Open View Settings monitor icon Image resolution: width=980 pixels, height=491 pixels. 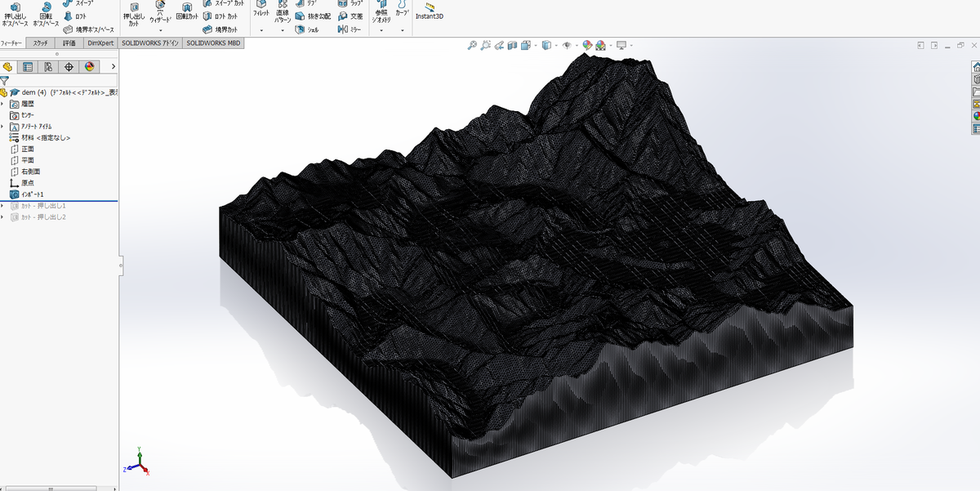click(x=621, y=46)
